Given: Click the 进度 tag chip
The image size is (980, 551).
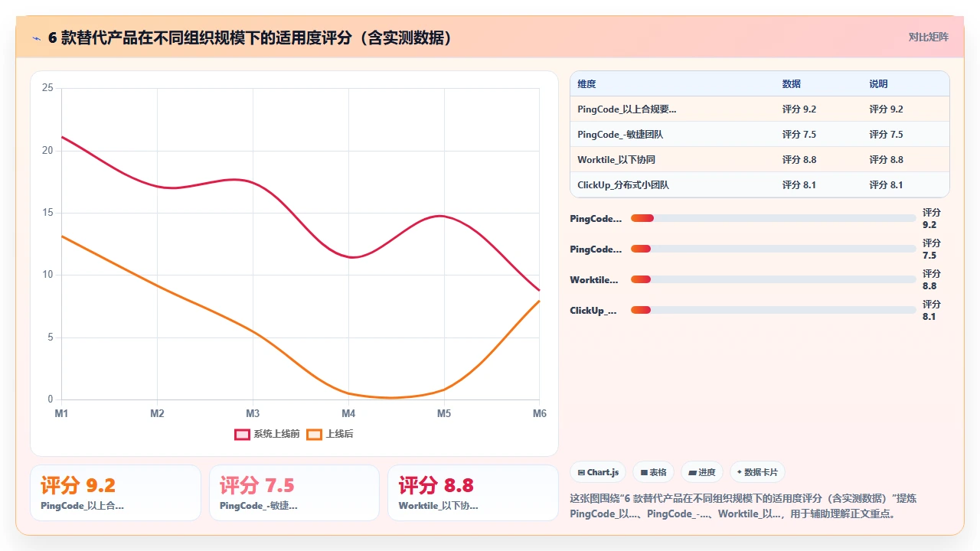Looking at the screenshot, I should tap(702, 472).
